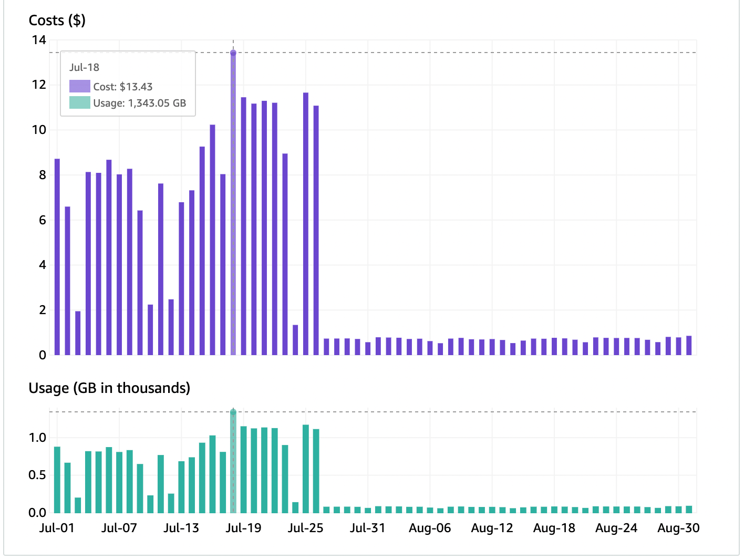Click the Jul-31 x-axis label
This screenshot has width=744, height=560.
pyautogui.click(x=367, y=528)
